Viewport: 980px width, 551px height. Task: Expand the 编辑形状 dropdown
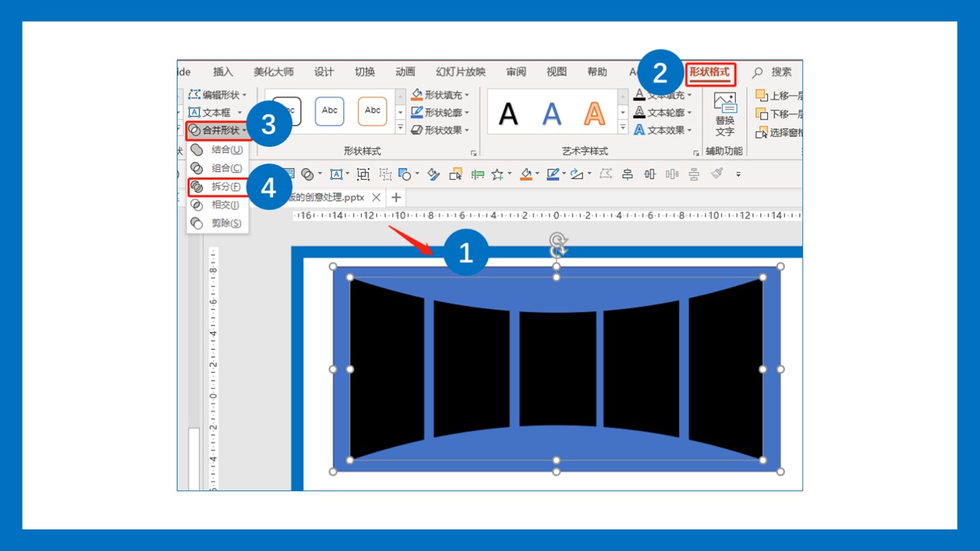pos(218,95)
